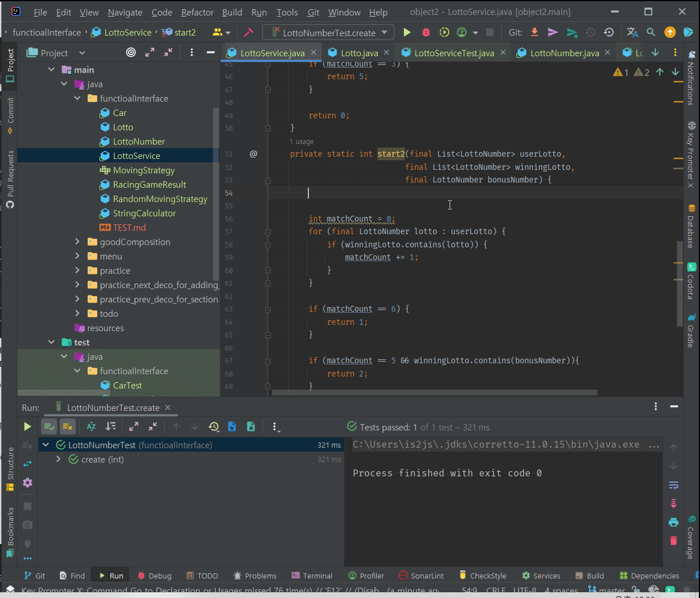The image size is (700, 598).
Task: Expand the goodComposition folder
Action: [78, 242]
